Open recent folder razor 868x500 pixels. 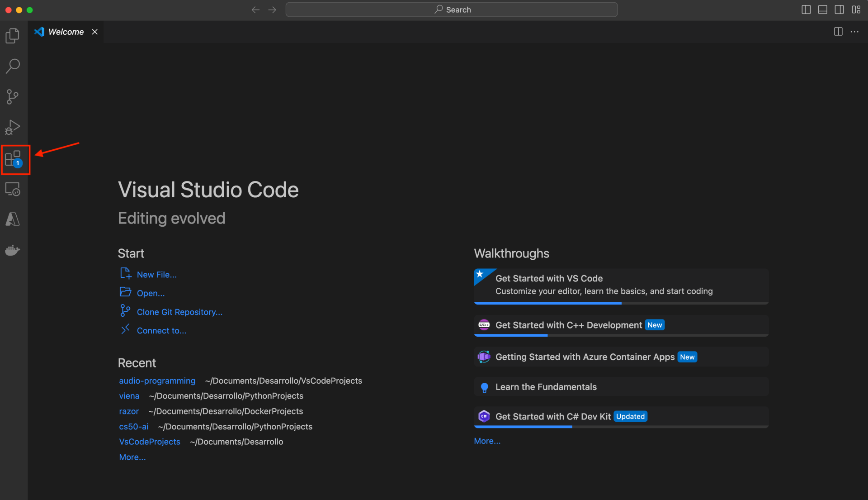[x=129, y=411]
